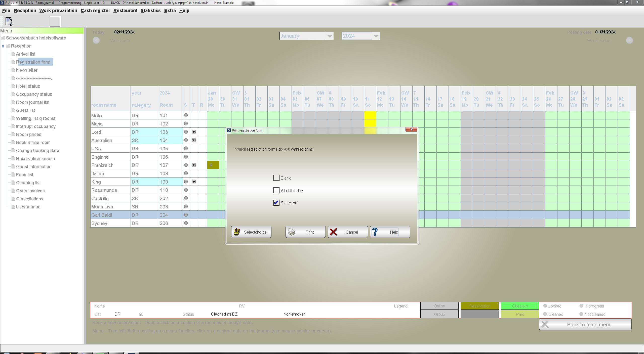The height and width of the screenshot is (354, 644).
Task: Click the printer icon on Print button
Action: [291, 232]
